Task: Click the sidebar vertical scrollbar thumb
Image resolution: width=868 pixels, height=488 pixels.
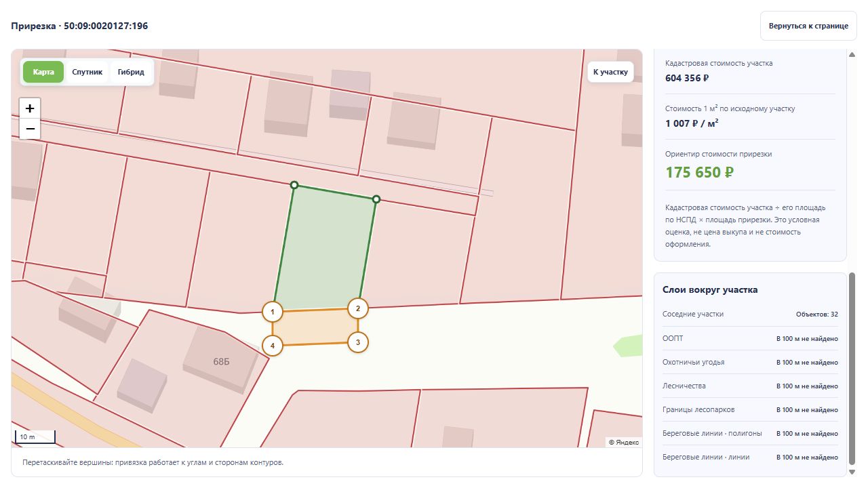Action: pos(852,369)
